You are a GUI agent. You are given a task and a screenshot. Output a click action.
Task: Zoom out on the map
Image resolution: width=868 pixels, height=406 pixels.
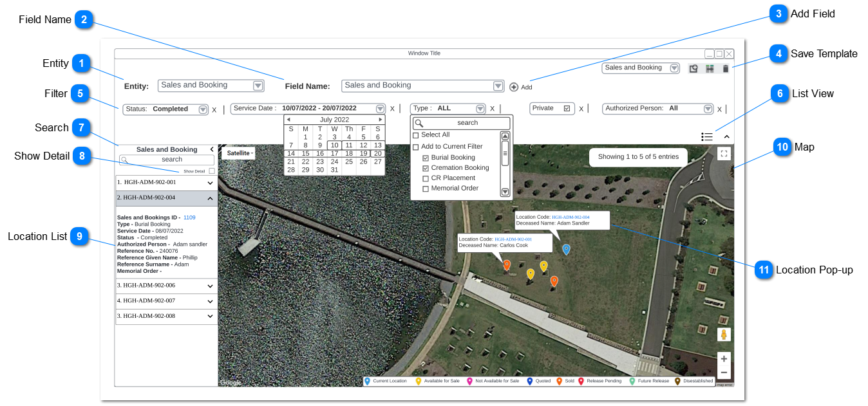point(724,373)
